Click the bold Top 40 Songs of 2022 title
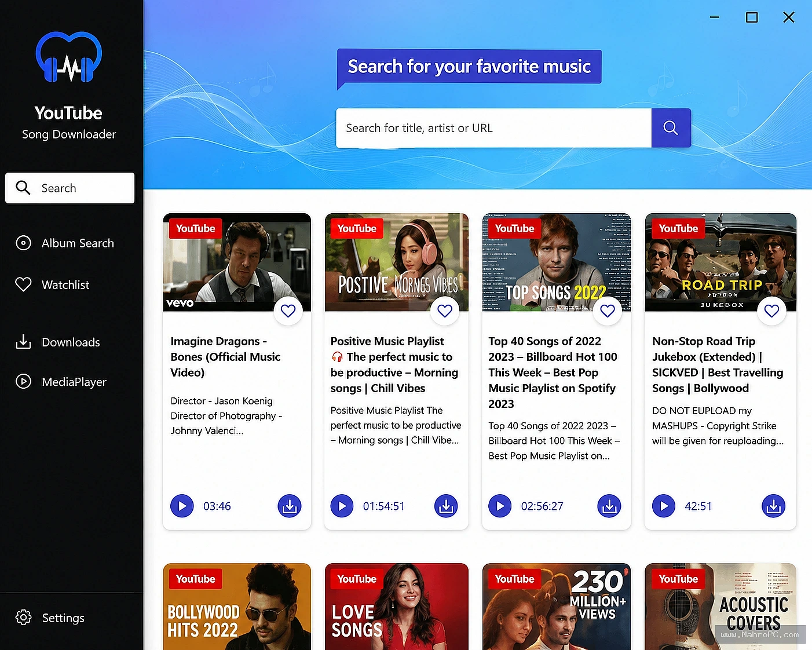The width and height of the screenshot is (812, 650). tap(553, 373)
